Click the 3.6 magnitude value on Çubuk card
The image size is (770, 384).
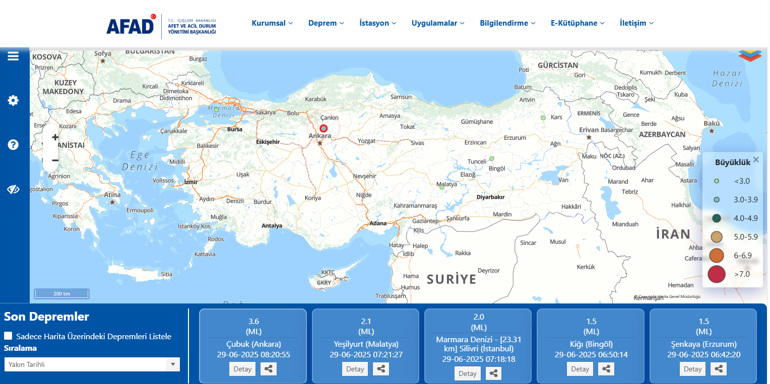[253, 321]
